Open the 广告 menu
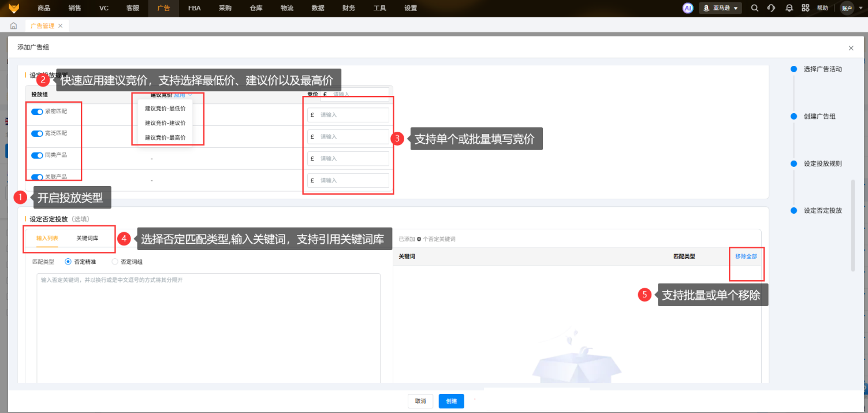Viewport: 868px width, 413px height. click(164, 8)
